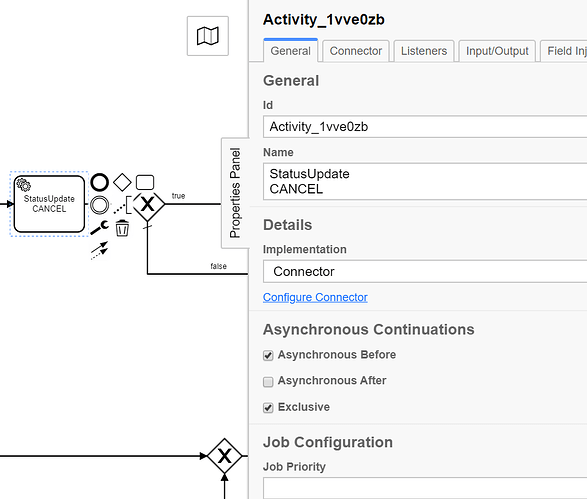The height and width of the screenshot is (499, 587).
Task: Uncheck the Asynchronous Before checkbox
Action: pyautogui.click(x=268, y=355)
